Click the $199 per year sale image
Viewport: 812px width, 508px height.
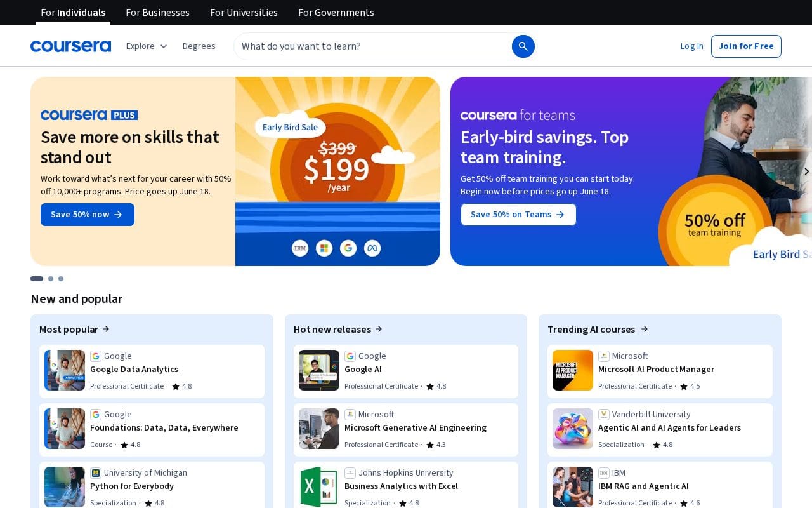tap(337, 171)
